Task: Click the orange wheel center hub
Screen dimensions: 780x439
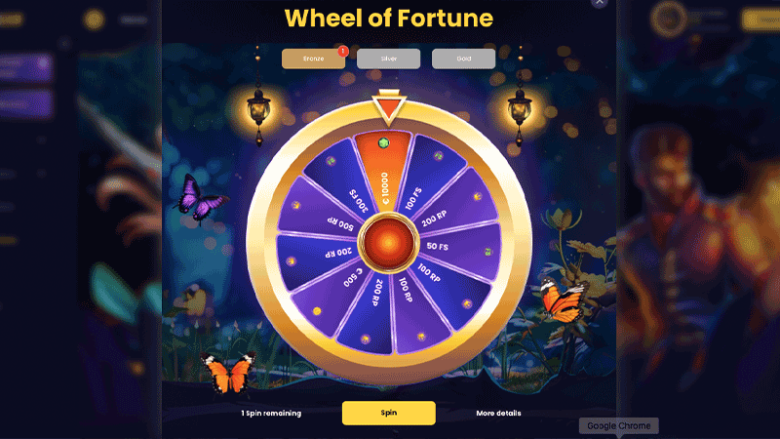Action: coord(389,243)
